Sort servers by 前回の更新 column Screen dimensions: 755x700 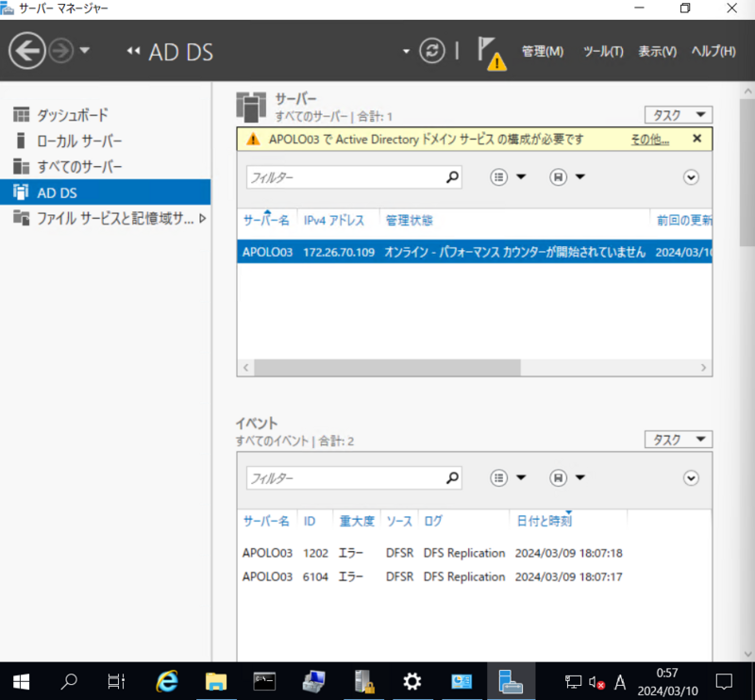click(684, 221)
